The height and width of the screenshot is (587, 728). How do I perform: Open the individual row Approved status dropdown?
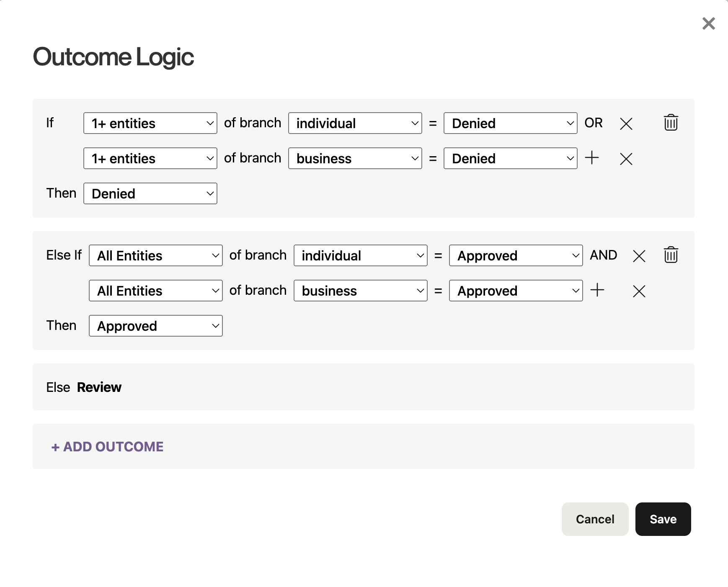point(516,255)
